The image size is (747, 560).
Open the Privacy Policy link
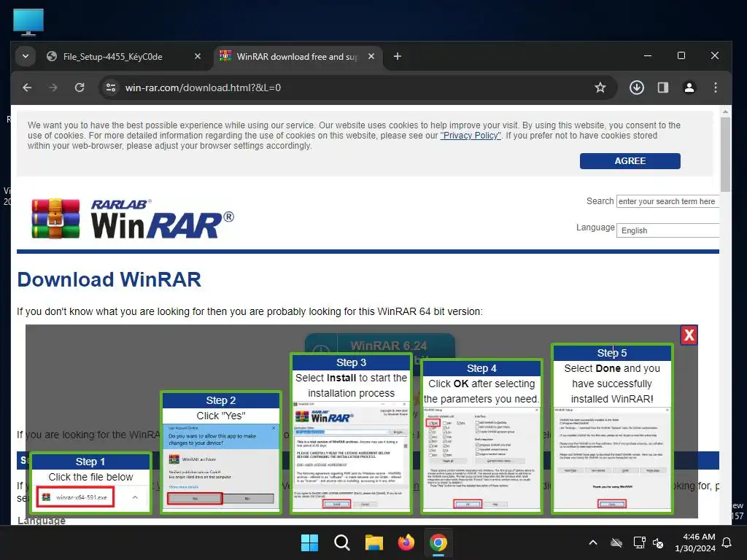point(471,135)
